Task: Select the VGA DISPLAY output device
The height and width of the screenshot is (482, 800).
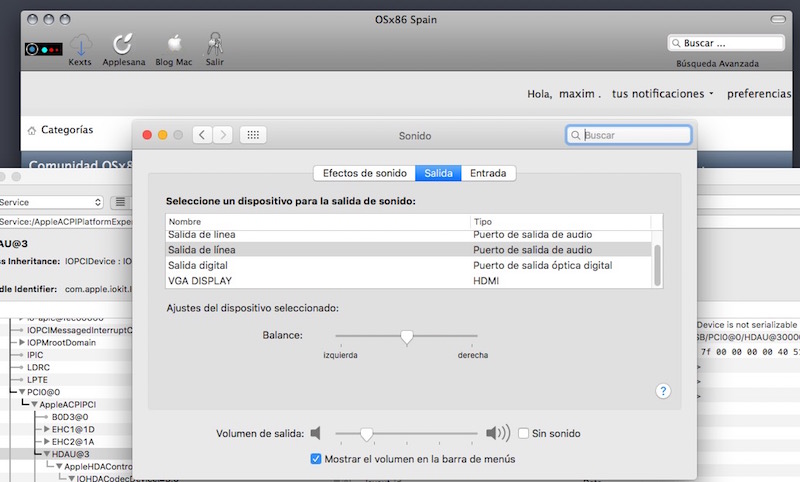Action: (x=408, y=281)
